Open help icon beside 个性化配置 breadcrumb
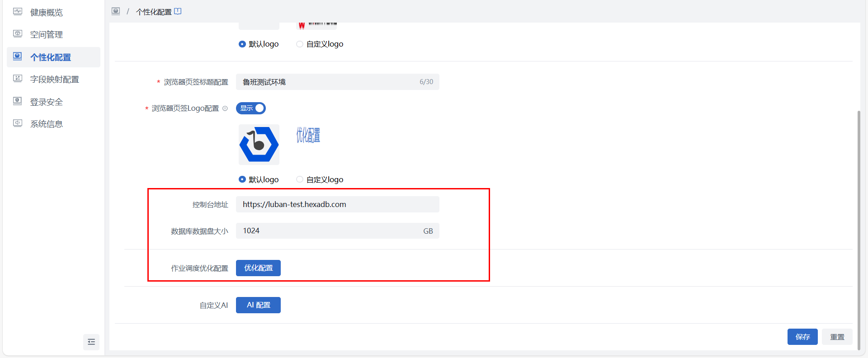 coord(178,11)
